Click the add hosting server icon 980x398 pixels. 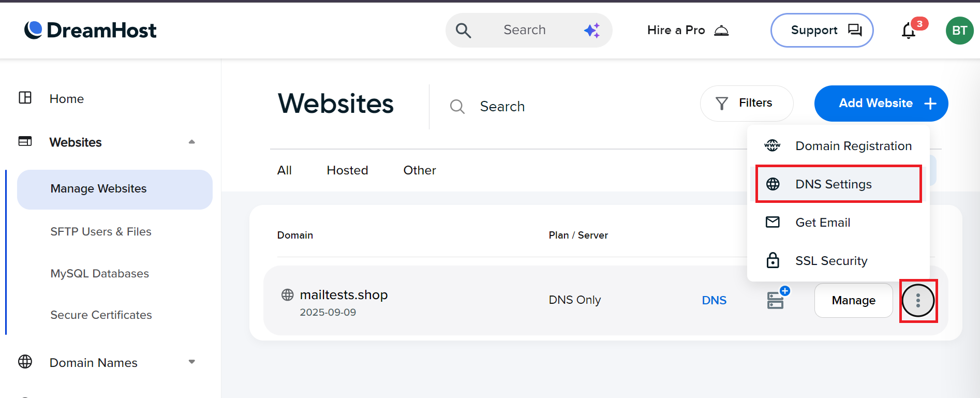tap(778, 298)
